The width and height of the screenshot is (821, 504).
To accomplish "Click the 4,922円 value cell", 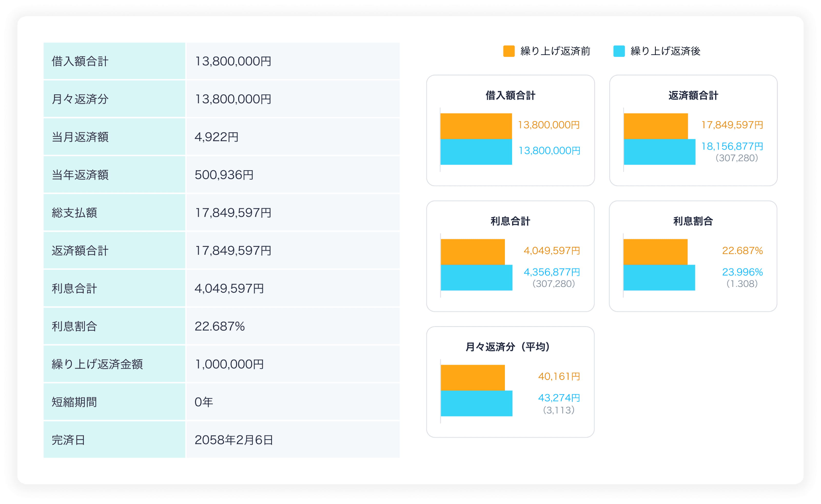I will [217, 137].
